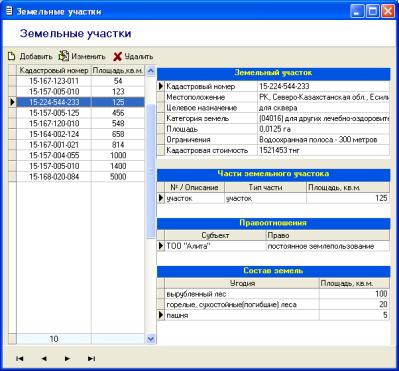399x371 pixels.
Task: Click участок in the Описание column
Action: click(194, 198)
